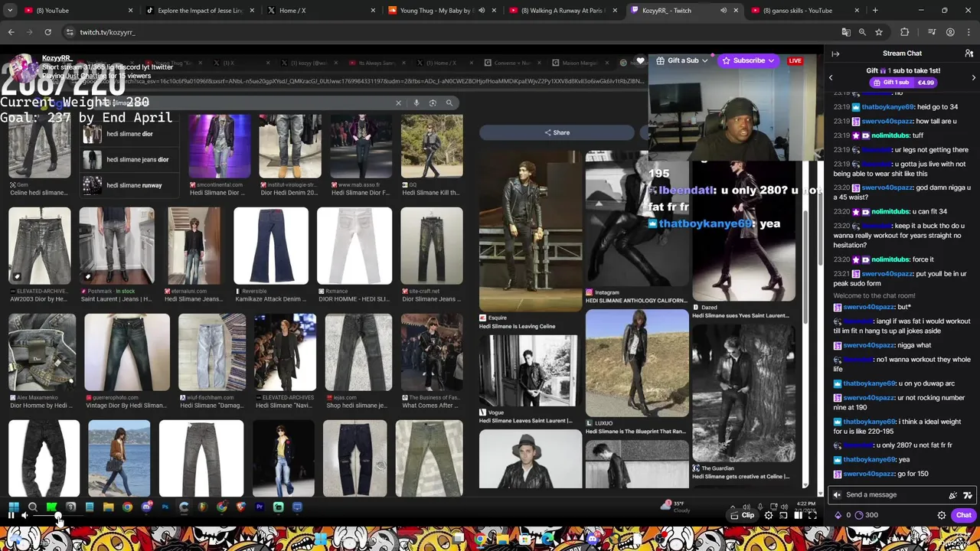Click the Share button in the streamed Google panel

[557, 132]
